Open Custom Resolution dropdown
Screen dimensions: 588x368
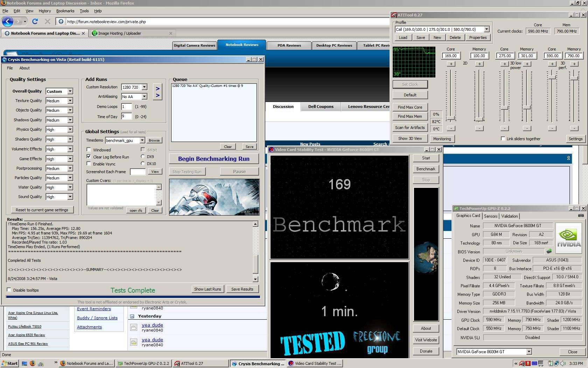click(144, 87)
